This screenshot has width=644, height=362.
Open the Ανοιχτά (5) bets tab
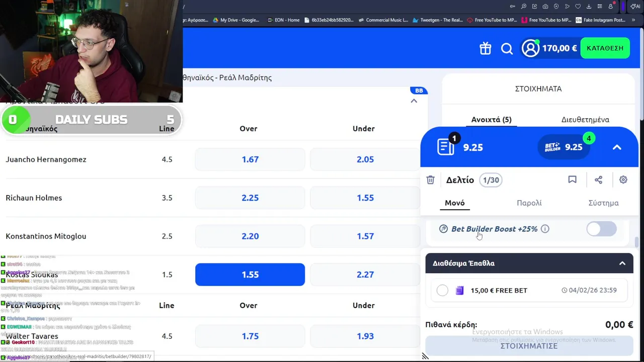pos(491,120)
